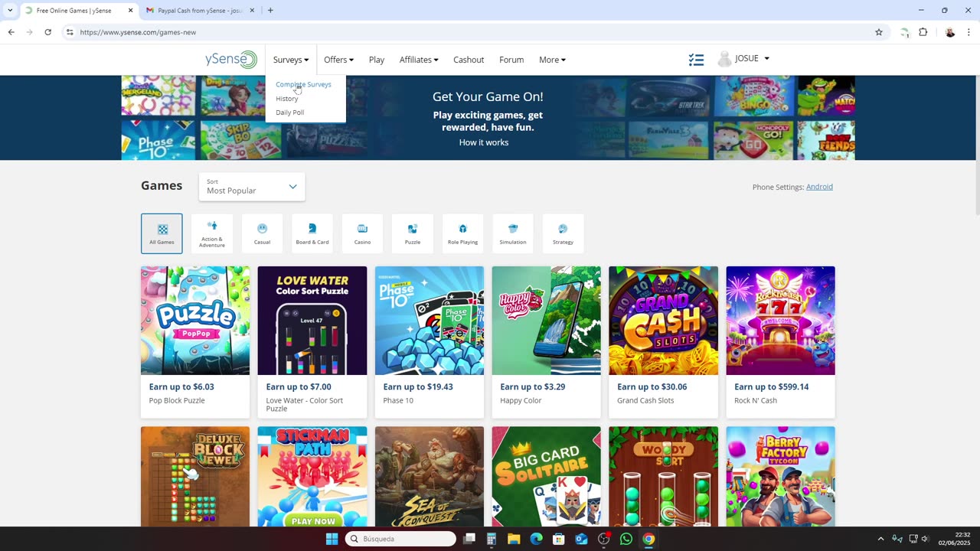Screen dimensions: 980x551
Task: Click the Windows taskbar search box
Action: pos(400,539)
